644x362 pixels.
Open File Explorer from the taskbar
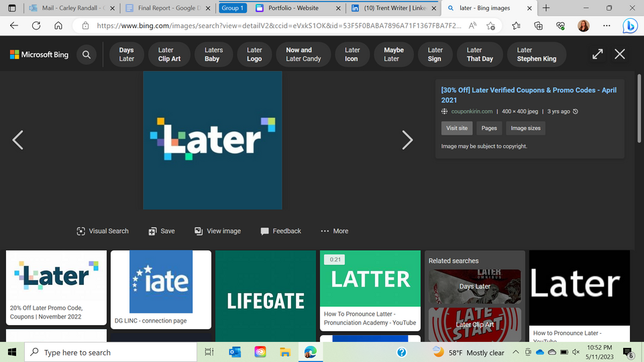pos(285,352)
